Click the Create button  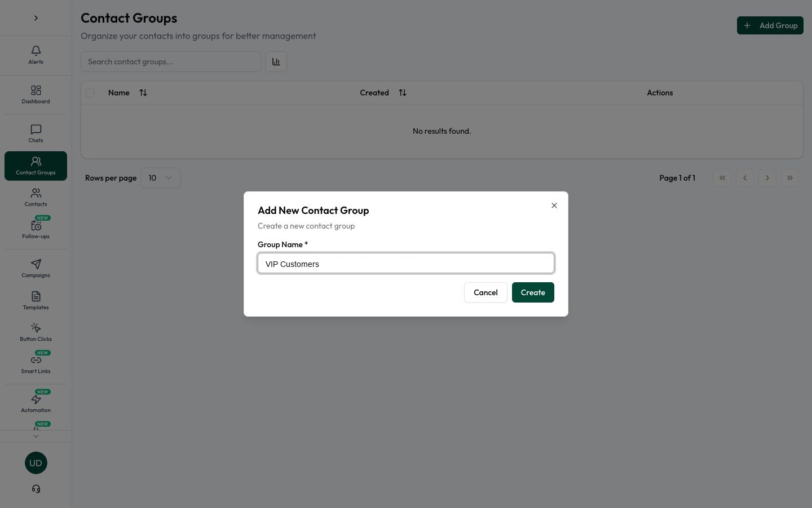tap(533, 292)
